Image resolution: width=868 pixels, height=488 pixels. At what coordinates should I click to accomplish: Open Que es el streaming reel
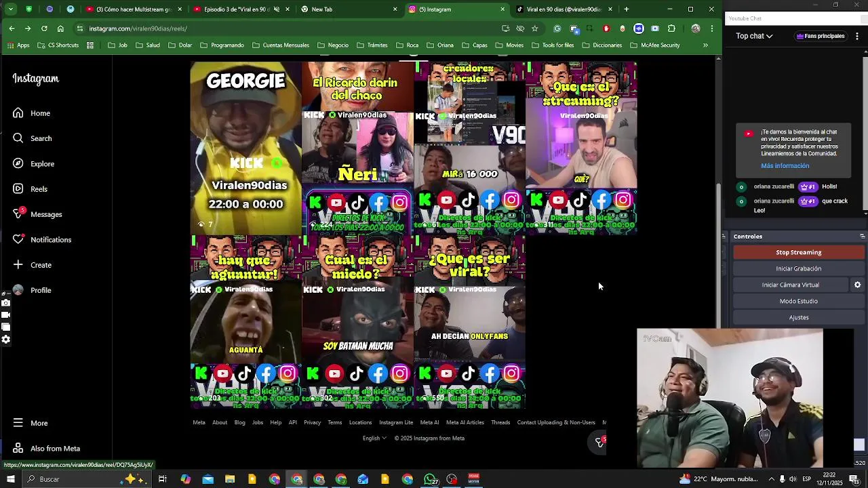[x=581, y=148]
